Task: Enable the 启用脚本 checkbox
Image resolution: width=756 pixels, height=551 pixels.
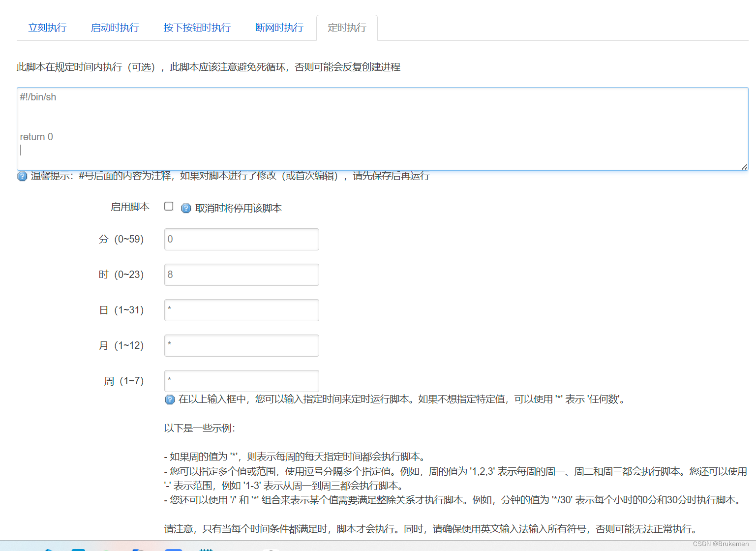Action: coord(169,206)
